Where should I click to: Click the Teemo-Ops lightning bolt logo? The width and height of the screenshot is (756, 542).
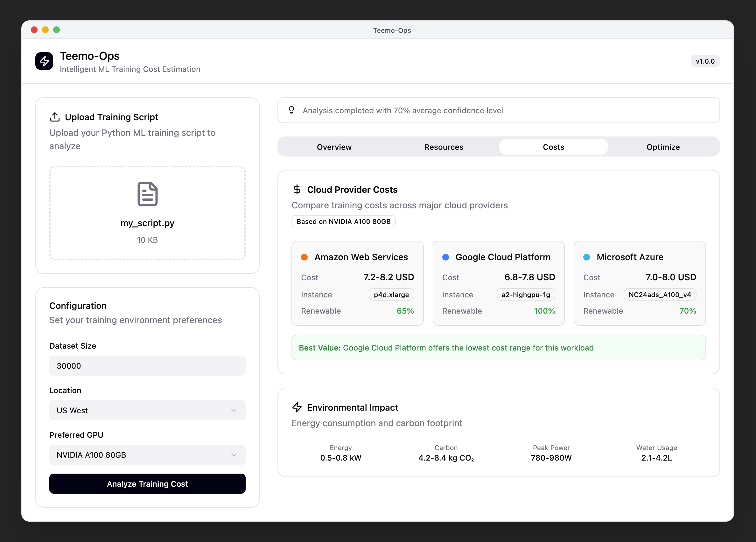44,61
